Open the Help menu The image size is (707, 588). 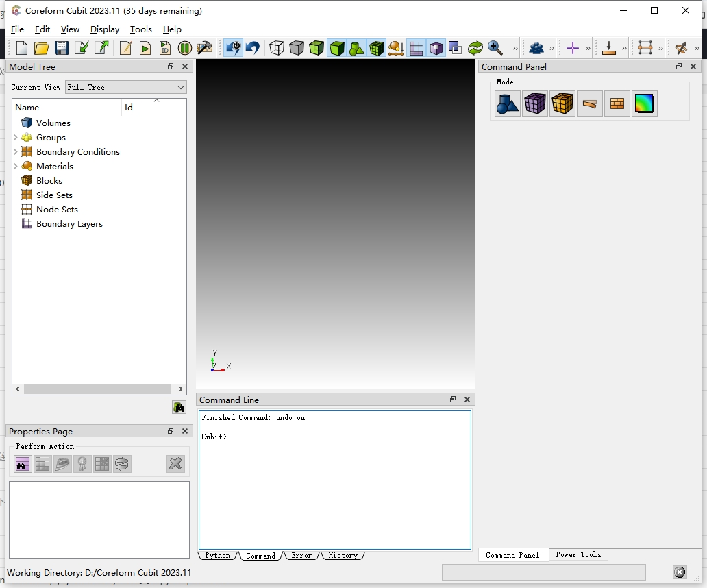pyautogui.click(x=172, y=29)
